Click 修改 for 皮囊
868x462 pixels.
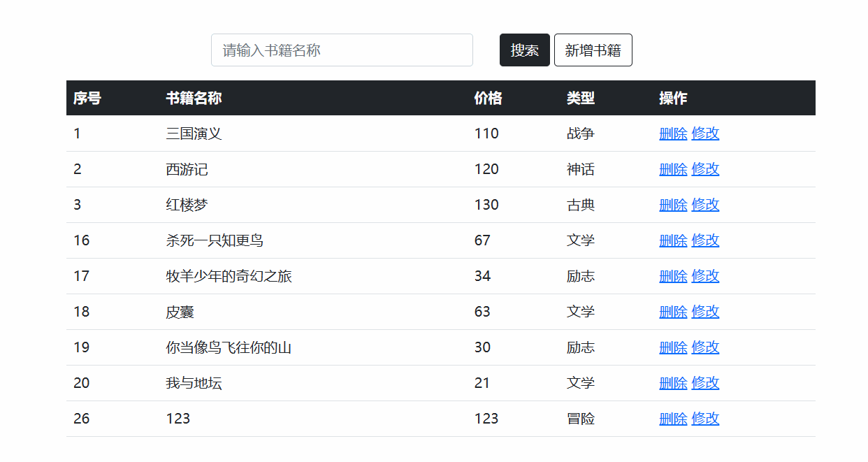click(705, 312)
